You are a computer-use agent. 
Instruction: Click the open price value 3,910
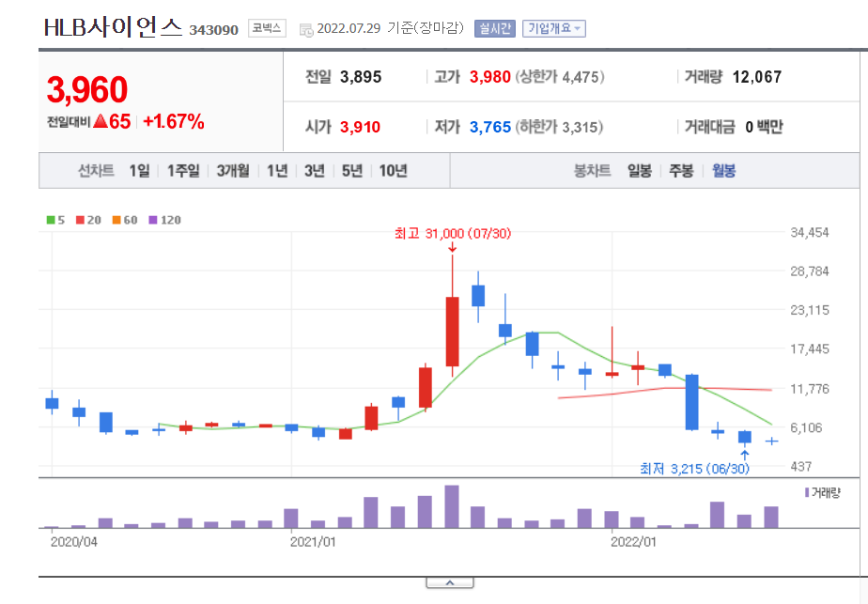pyautogui.click(x=361, y=128)
